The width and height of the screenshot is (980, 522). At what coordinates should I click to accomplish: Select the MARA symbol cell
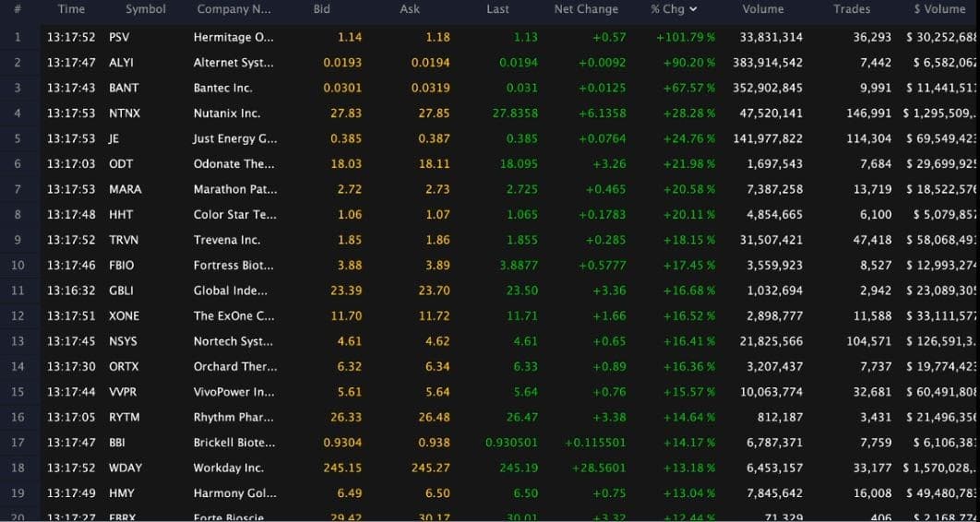(x=125, y=189)
